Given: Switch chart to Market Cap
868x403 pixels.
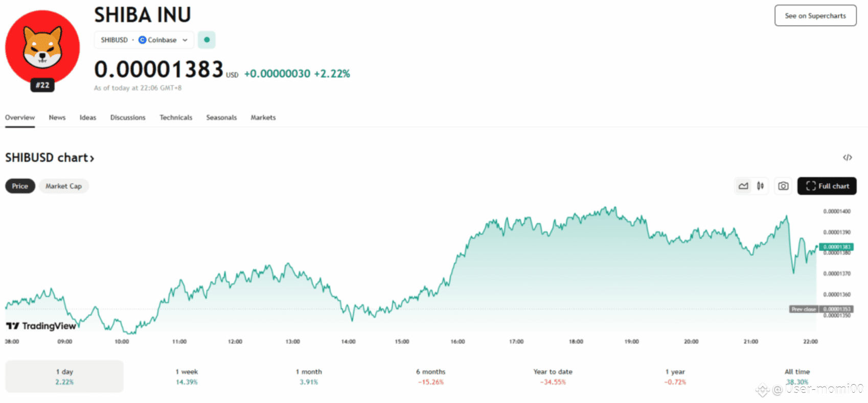Looking at the screenshot, I should pos(63,186).
